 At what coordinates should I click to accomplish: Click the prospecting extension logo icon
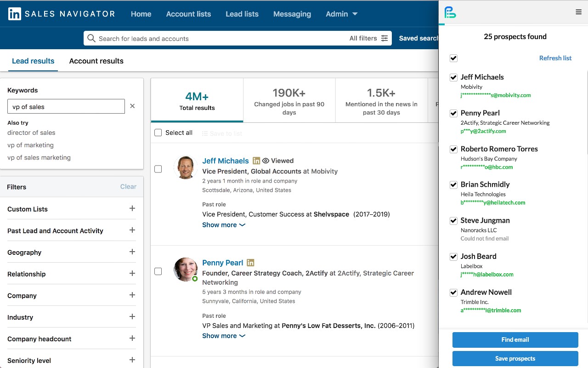pyautogui.click(x=451, y=13)
